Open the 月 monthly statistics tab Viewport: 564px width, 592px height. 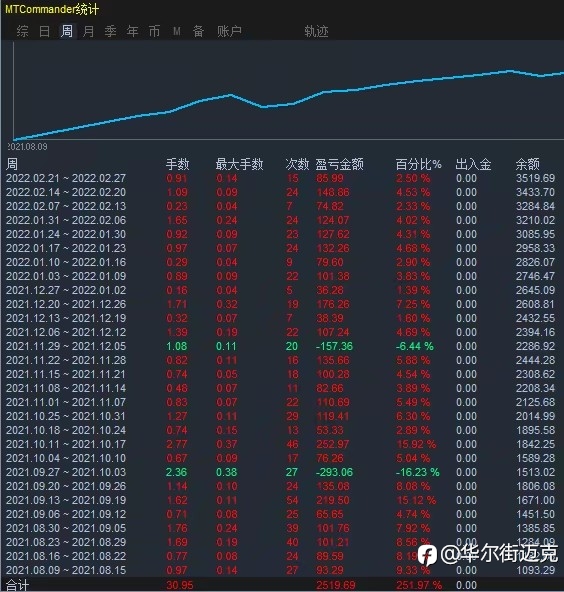pyautogui.click(x=89, y=31)
